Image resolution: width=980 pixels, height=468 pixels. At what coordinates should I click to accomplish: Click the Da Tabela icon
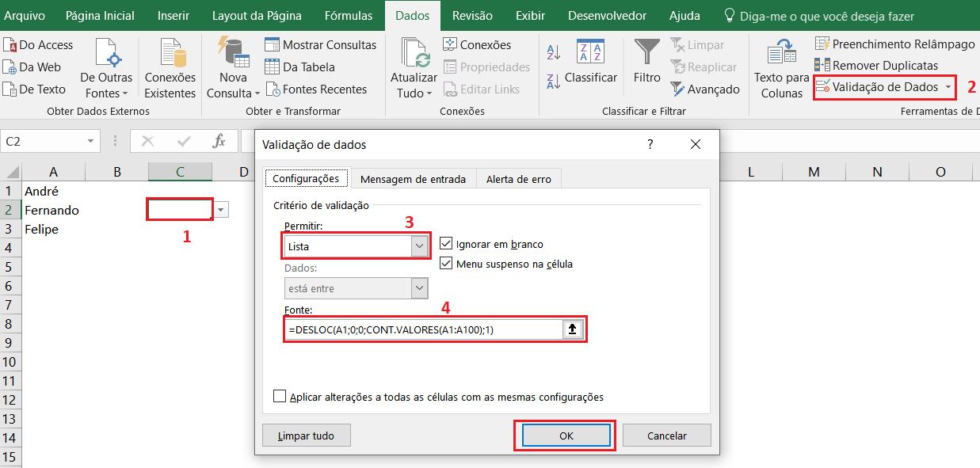point(273,67)
